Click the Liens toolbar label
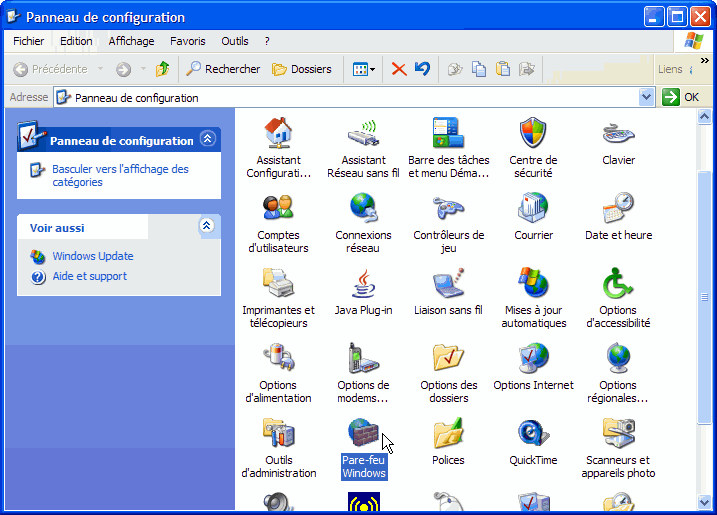The height and width of the screenshot is (515, 717). (x=670, y=69)
